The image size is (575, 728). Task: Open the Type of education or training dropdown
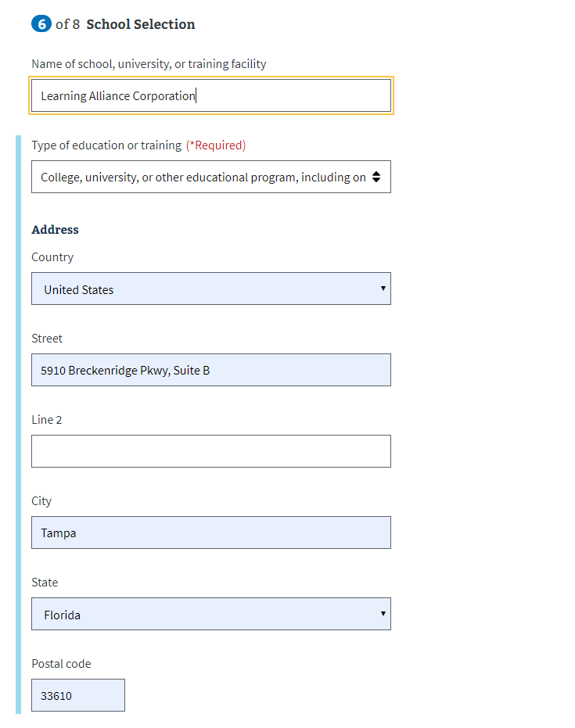(x=211, y=177)
